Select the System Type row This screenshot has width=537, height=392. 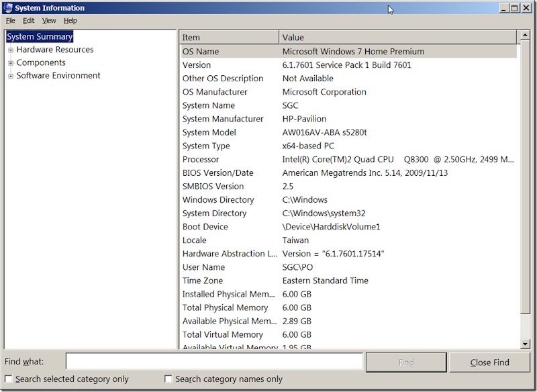(348, 146)
